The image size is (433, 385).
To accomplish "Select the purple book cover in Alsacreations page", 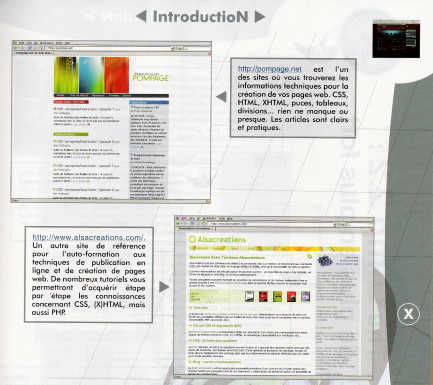I will 305,296.
